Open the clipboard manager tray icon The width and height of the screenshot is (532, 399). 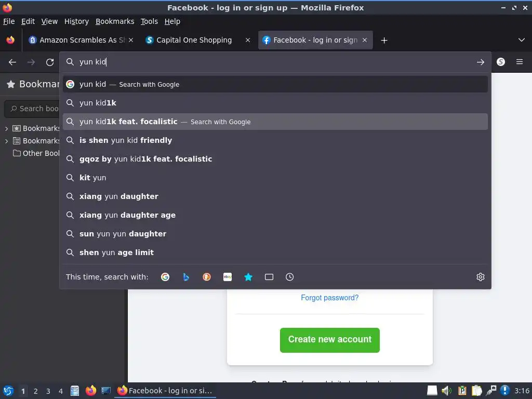point(476,391)
